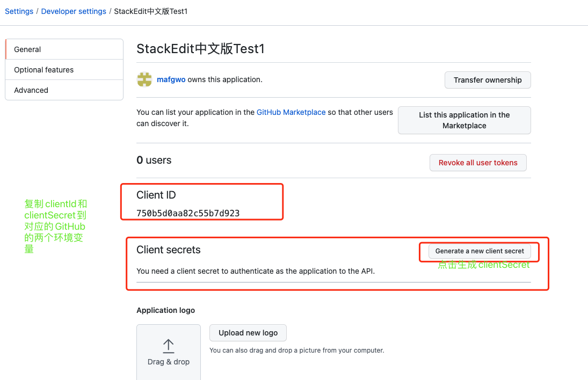Screen dimensions: 588x380
Task: Click the mafgwo owner avatar icon
Action: 144,79
